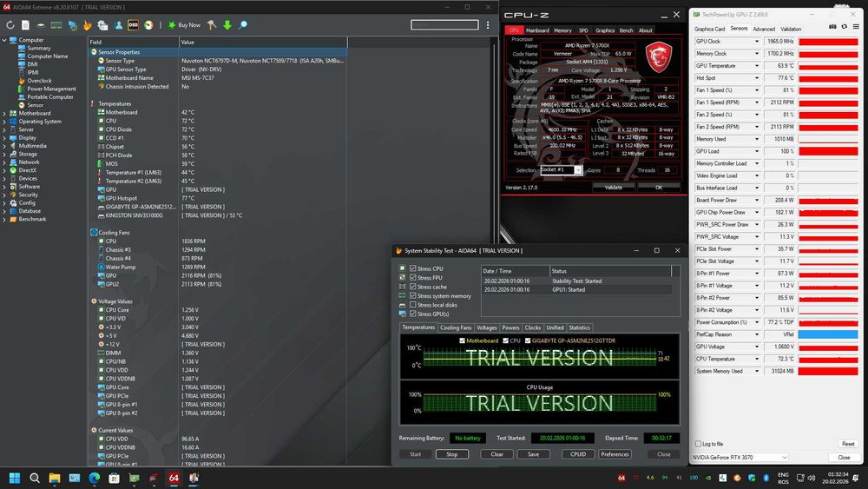Open the GPU-Z hamburger menu
Screen dimensions: 868x489
[x=856, y=27]
